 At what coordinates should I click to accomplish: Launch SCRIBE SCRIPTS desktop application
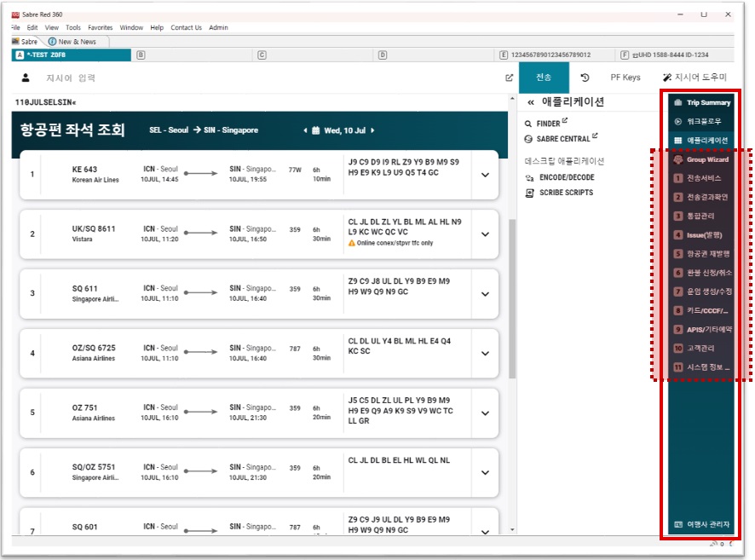click(x=559, y=193)
